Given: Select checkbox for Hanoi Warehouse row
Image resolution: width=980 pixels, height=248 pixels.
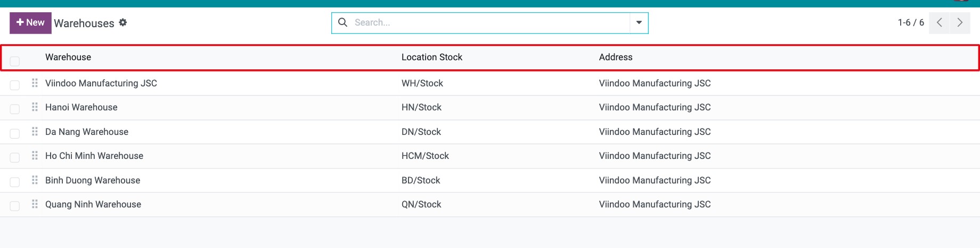Looking at the screenshot, I should 15,109.
